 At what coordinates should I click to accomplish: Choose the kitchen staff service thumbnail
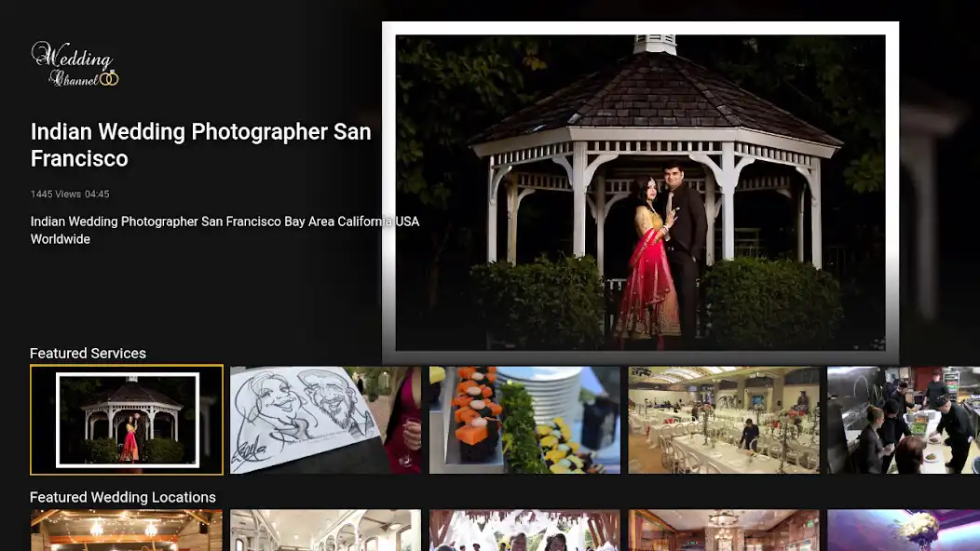pos(903,420)
